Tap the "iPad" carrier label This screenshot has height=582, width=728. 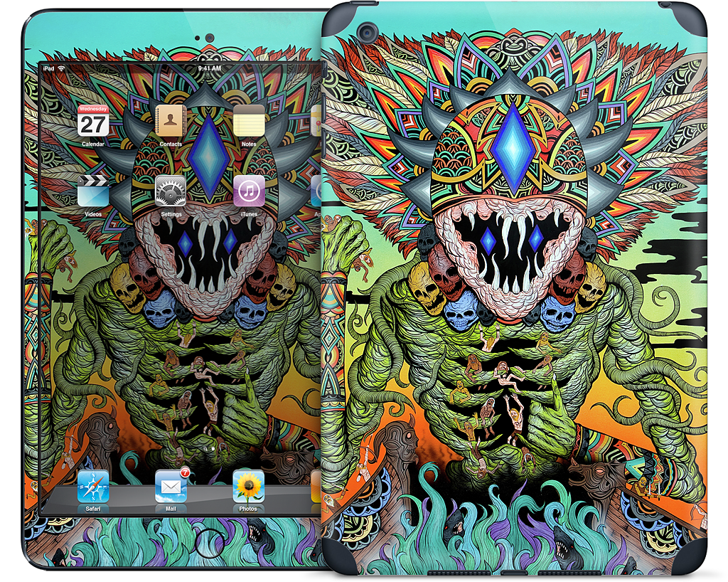tap(49, 68)
